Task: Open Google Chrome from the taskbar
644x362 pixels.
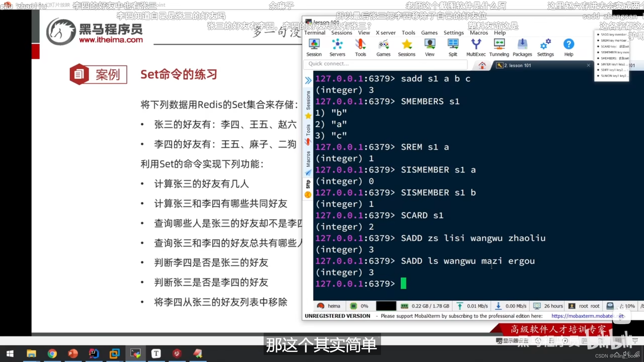Action: 52,354
